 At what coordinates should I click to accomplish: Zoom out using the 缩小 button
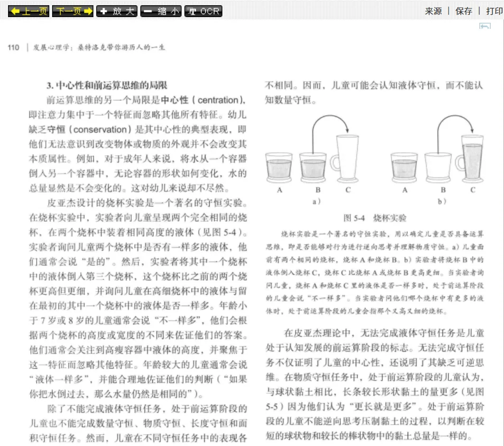click(161, 11)
